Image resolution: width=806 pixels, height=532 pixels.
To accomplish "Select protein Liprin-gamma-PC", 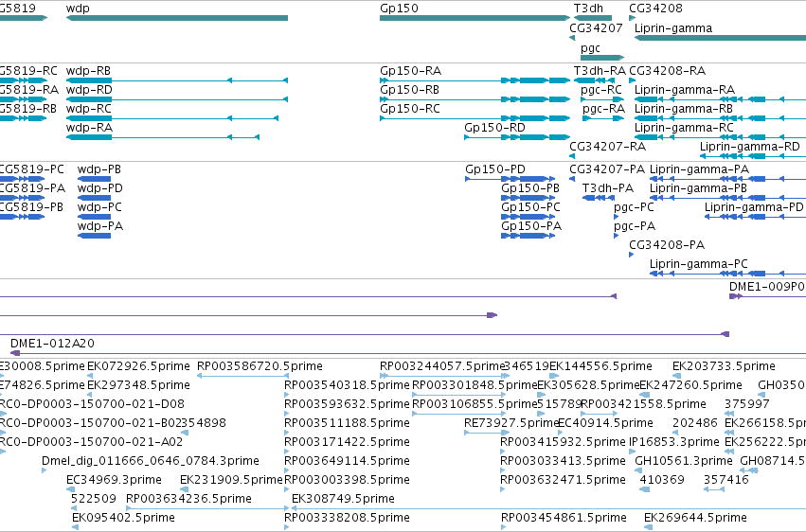I will point(728,274).
